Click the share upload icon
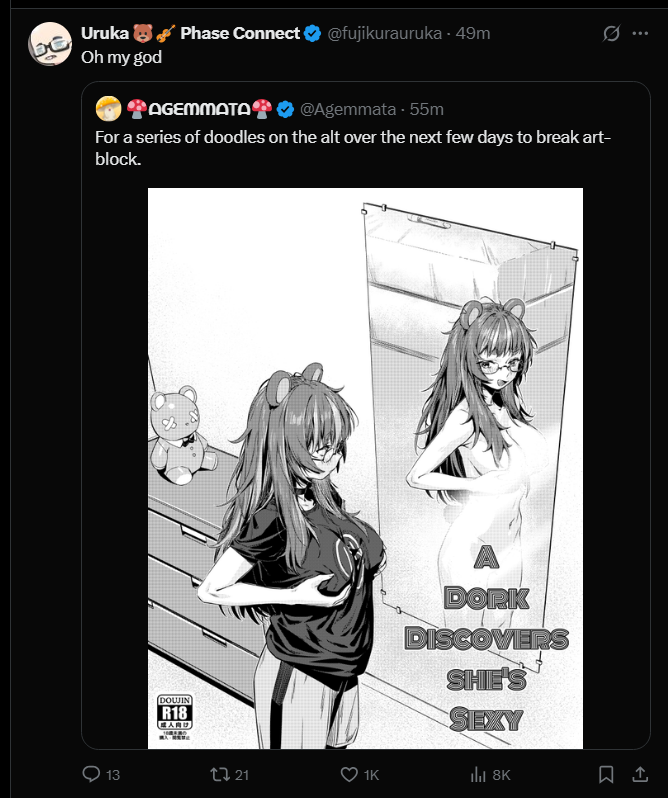The height and width of the screenshot is (798, 668). (x=640, y=774)
